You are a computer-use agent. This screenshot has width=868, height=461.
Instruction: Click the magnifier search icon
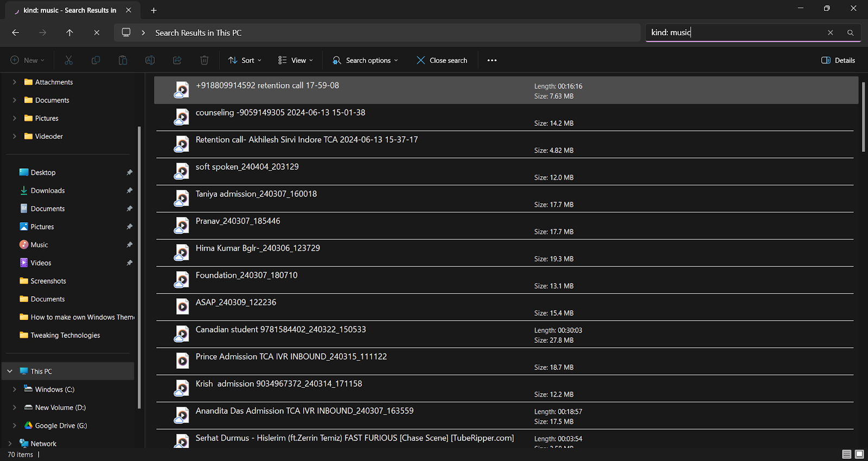850,33
